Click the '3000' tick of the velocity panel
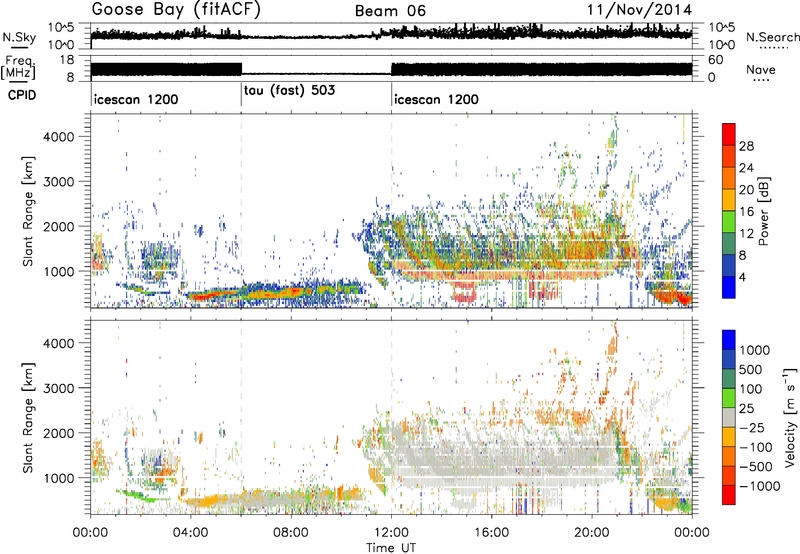 (x=60, y=388)
